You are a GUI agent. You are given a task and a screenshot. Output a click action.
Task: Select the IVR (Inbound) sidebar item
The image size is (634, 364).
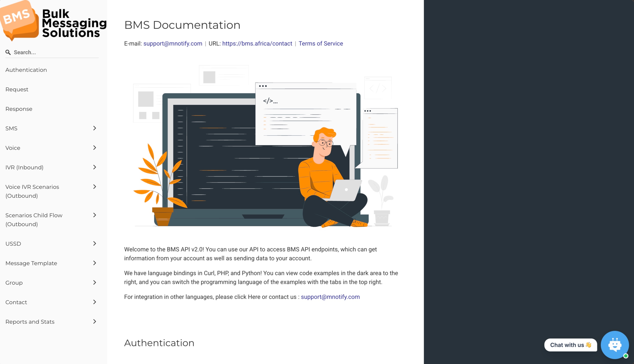coord(24,167)
